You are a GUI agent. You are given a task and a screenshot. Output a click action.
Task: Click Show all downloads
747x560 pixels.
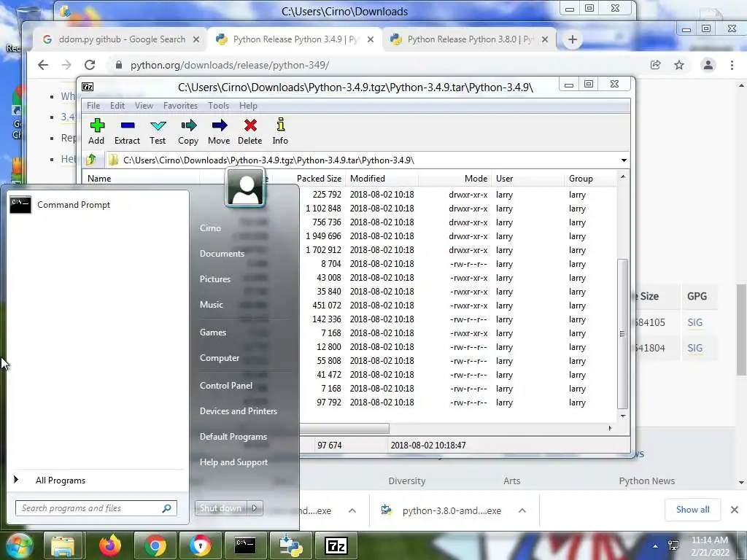point(693,510)
